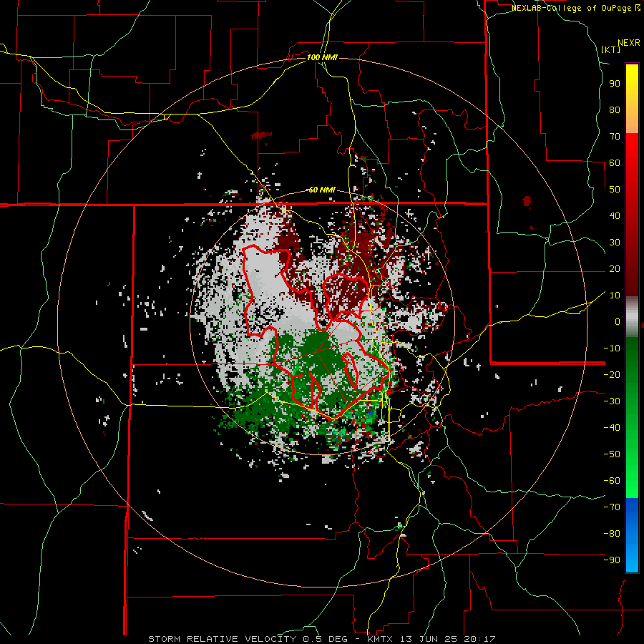Click the "20:17" timestamp in footer
This screenshot has width=644, height=644.
(479, 639)
